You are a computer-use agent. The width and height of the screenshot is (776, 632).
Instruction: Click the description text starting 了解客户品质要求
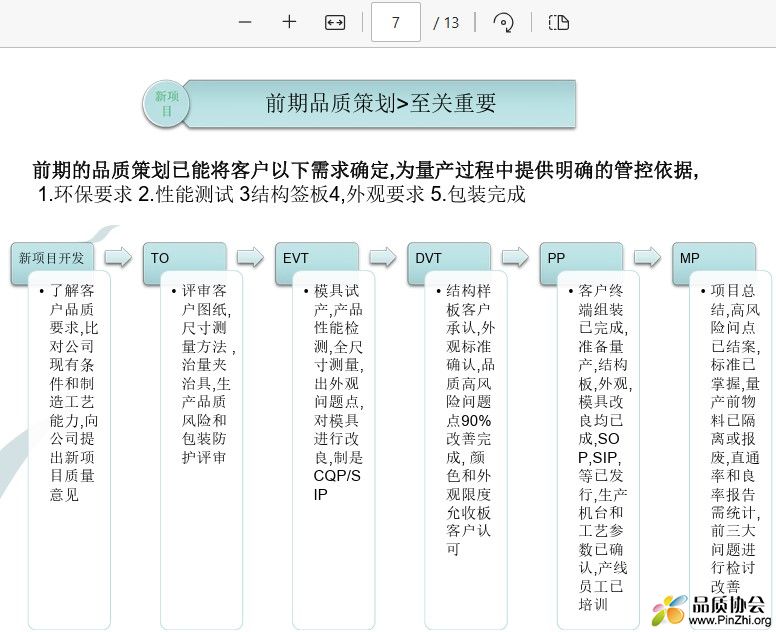(73, 392)
